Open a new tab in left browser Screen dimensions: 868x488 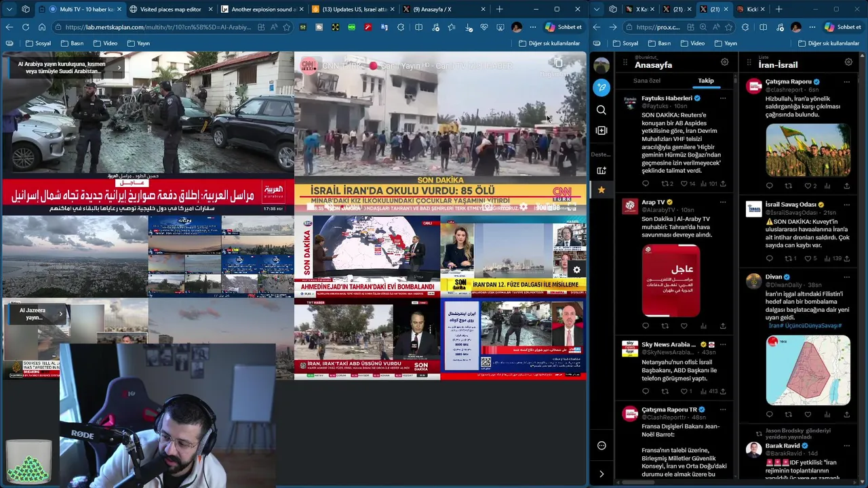[x=500, y=9]
